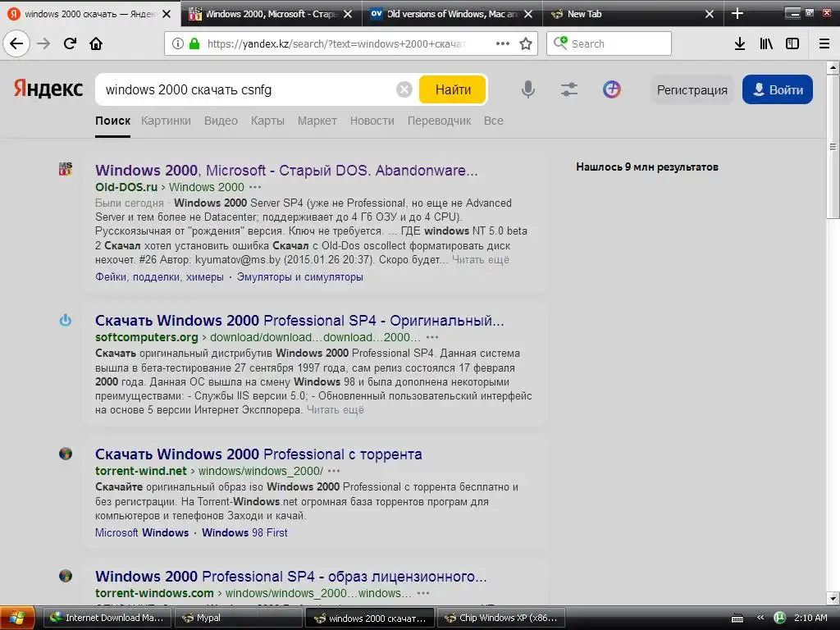Click the page vertical scrollbar thumb

tap(833, 147)
